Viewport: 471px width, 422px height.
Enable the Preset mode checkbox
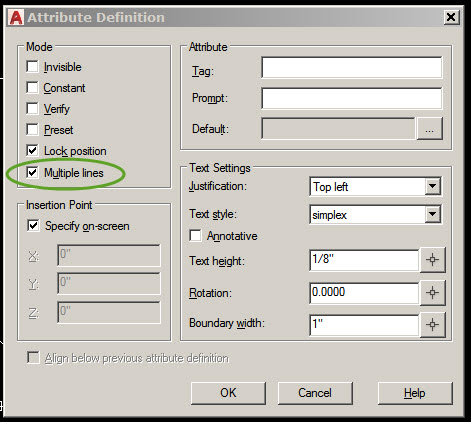[32, 129]
